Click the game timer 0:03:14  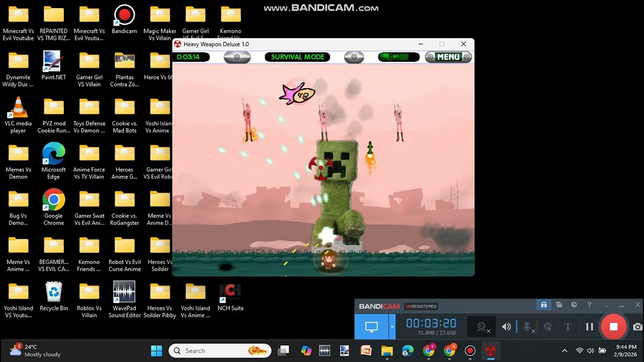pyautogui.click(x=189, y=57)
